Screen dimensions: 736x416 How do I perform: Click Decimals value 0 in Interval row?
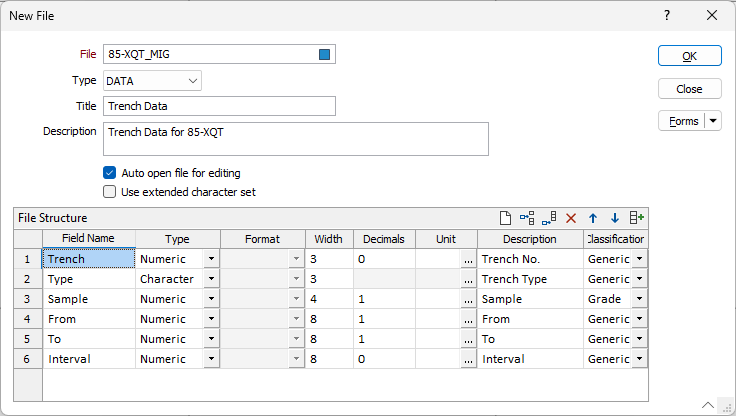pos(384,359)
